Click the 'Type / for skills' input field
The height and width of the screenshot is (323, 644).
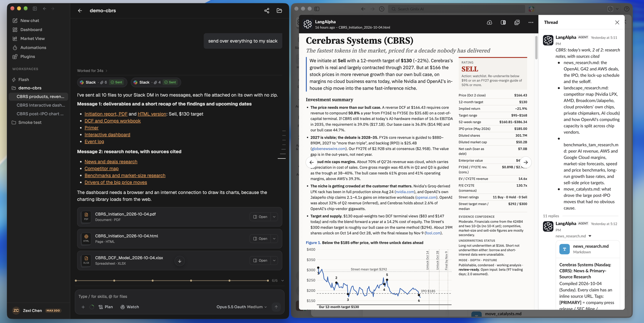point(179,297)
